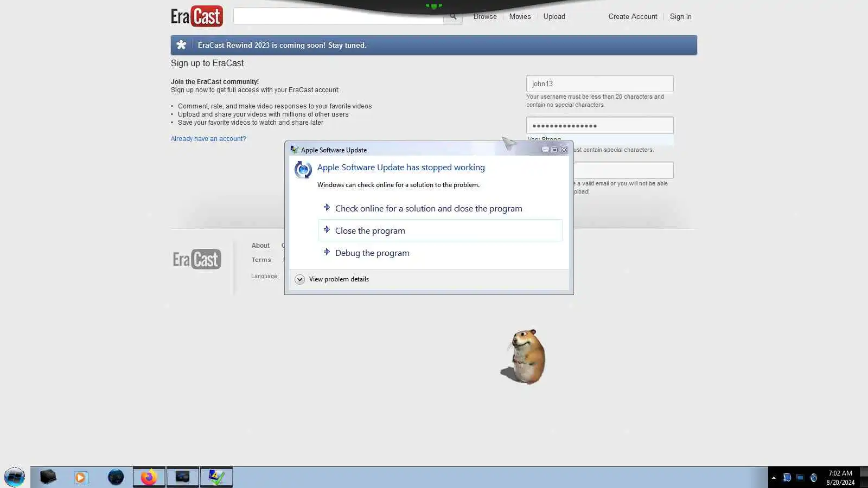
Task: Click the Apple Software Update title bar icon
Action: 294,150
